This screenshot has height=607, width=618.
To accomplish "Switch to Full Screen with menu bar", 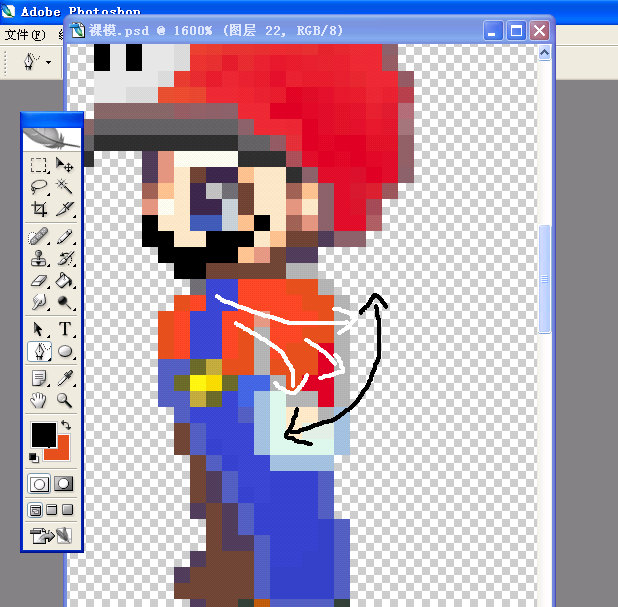I will click(x=52, y=510).
